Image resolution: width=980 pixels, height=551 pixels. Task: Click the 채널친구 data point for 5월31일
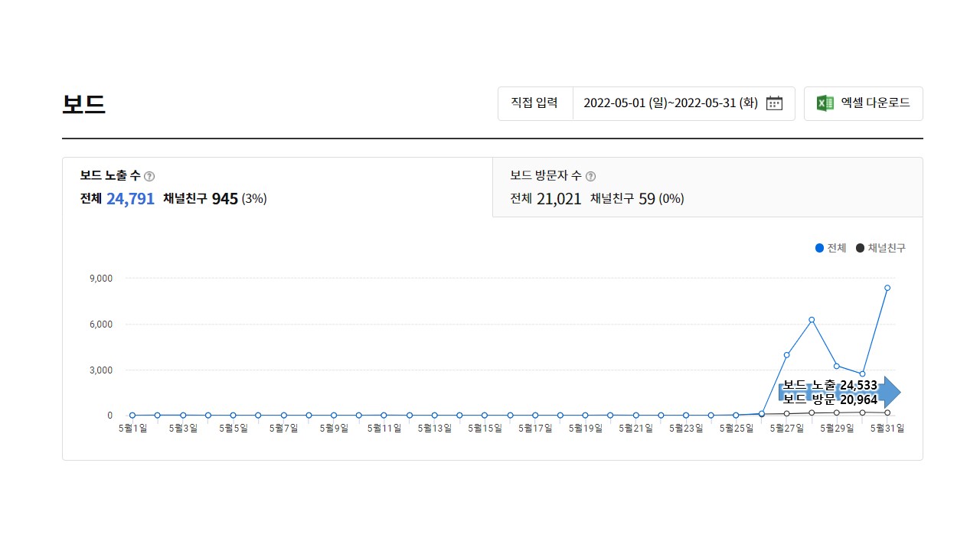[x=887, y=413]
